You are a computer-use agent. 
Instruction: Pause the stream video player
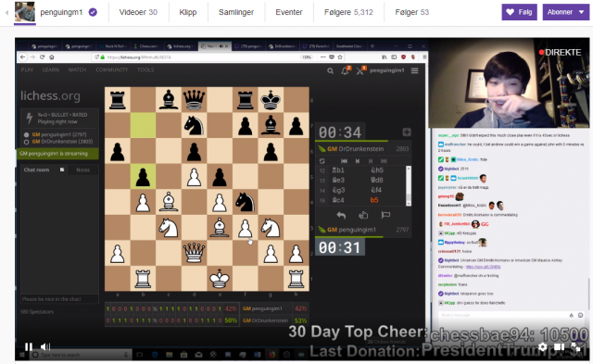29,346
